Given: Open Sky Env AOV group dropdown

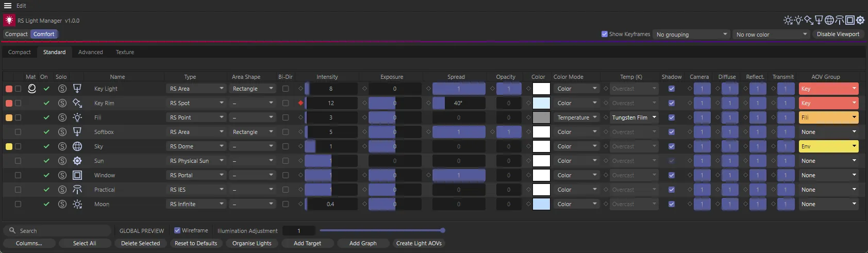Looking at the screenshot, I should [x=829, y=146].
